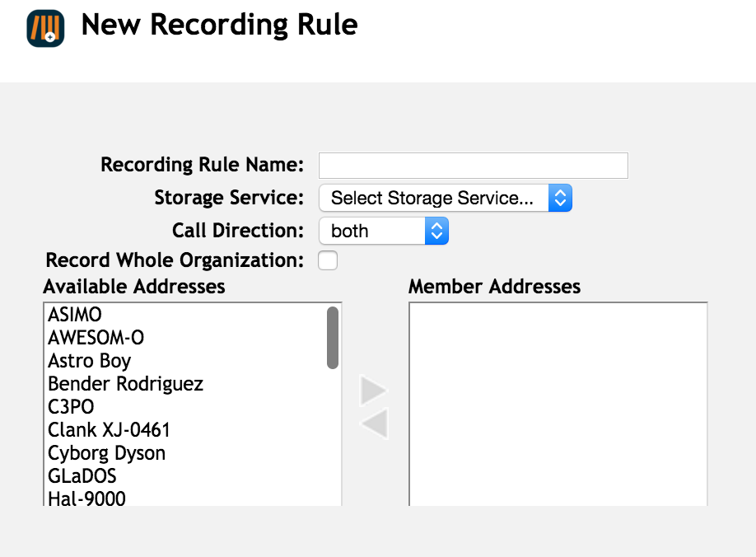Click the left arrow to remove selected address
756x557 pixels.
373,424
